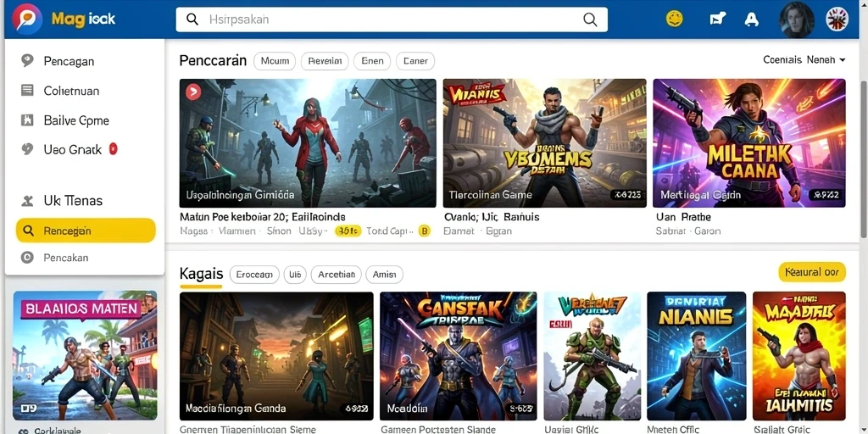Click the vertical scrollbar on right edge
The width and height of the screenshot is (868, 434).
[x=864, y=160]
